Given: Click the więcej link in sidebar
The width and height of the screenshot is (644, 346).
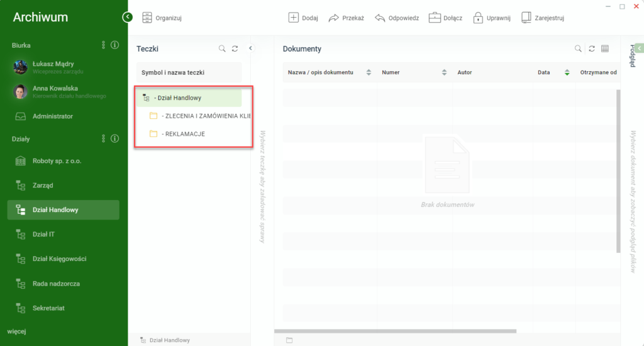Looking at the screenshot, I should coord(16,331).
